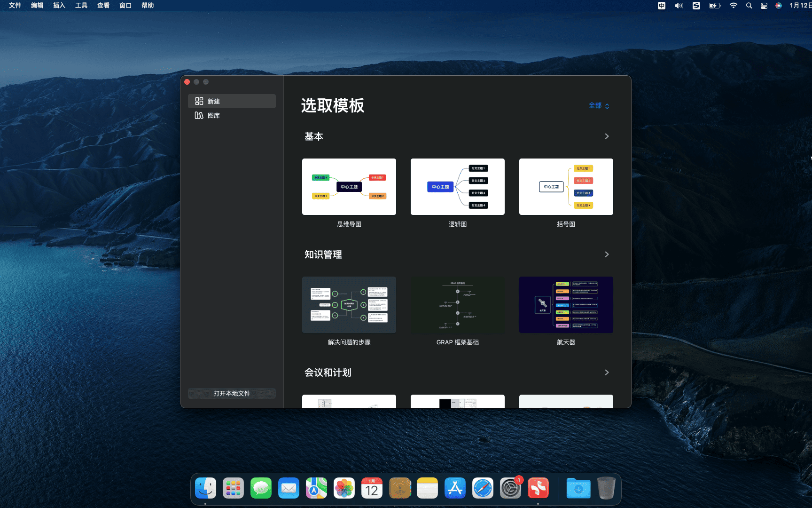This screenshot has height=508, width=812.
Task: Select the 逻辑图 template
Action: 457,187
